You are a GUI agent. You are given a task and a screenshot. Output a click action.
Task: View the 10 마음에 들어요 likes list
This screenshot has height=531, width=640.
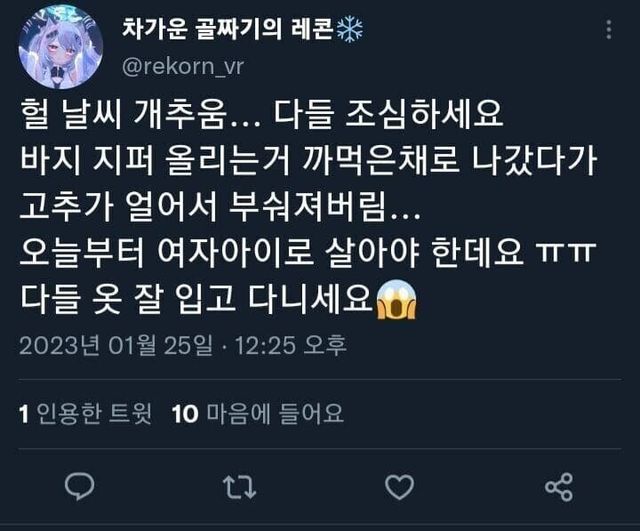258,413
